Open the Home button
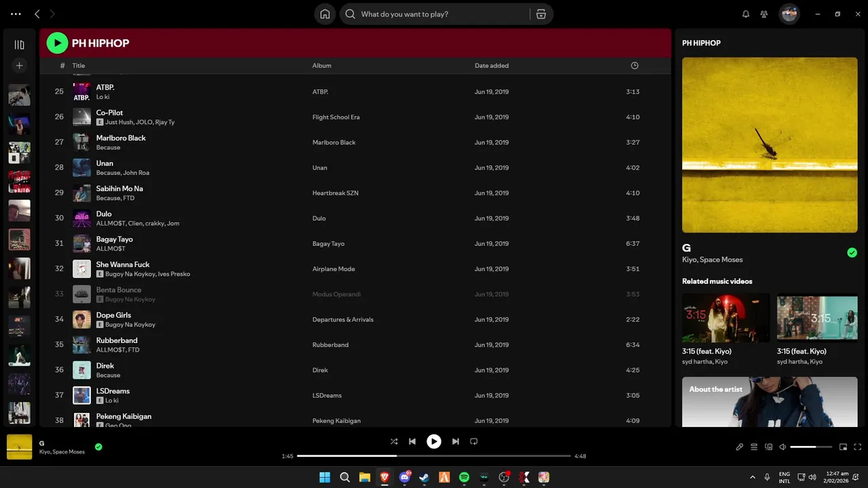 pos(325,14)
